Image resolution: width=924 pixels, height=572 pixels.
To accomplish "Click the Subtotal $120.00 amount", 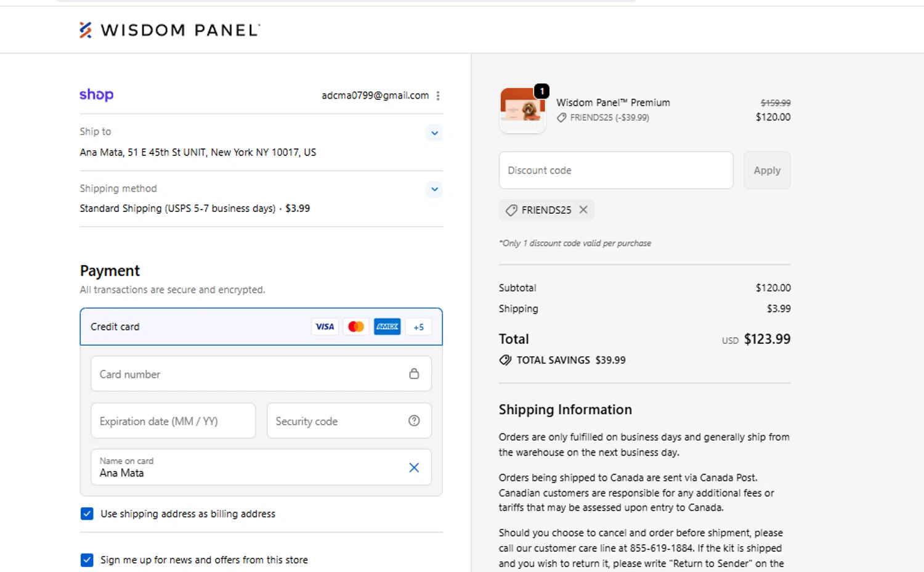I will 773,288.
